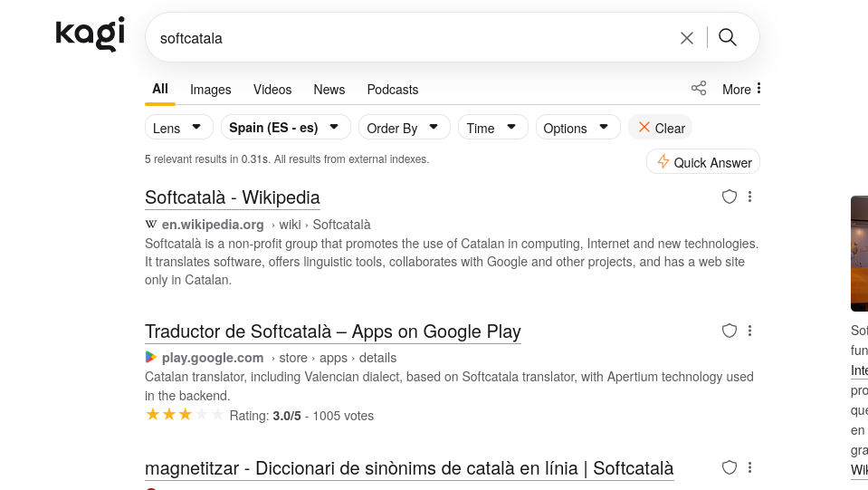Image resolution: width=868 pixels, height=490 pixels.
Task: Expand the Lens dropdown
Action: (x=179, y=128)
